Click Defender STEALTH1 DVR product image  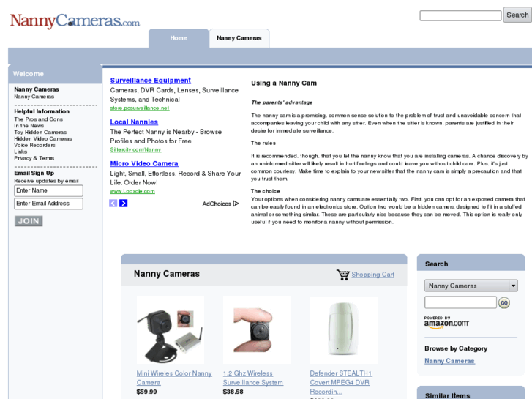tap(344, 329)
